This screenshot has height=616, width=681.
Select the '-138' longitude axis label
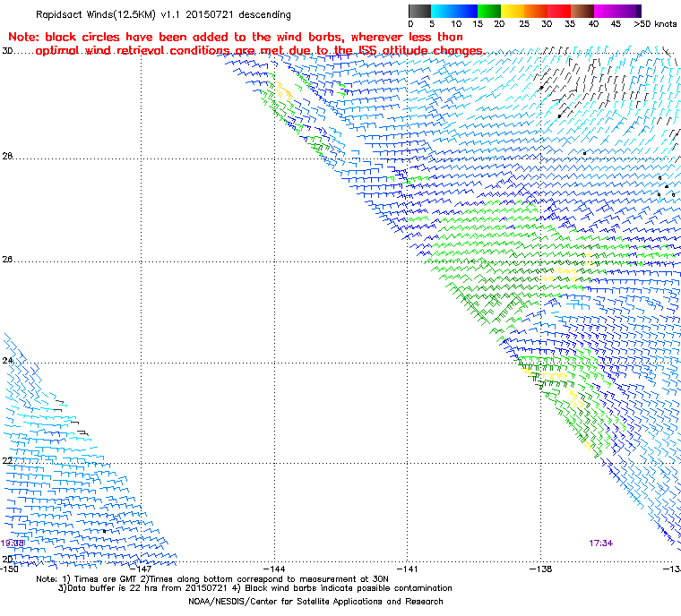[540, 569]
